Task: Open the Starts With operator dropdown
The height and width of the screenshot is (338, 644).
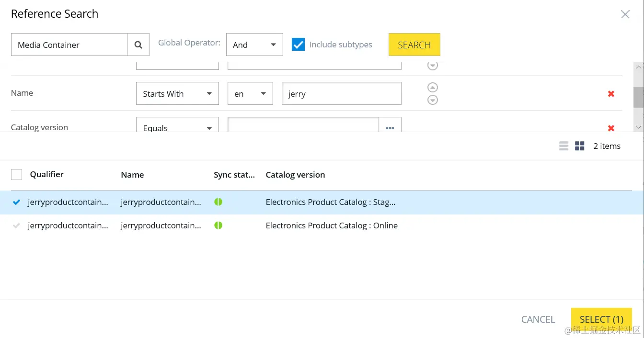Action: (x=177, y=94)
